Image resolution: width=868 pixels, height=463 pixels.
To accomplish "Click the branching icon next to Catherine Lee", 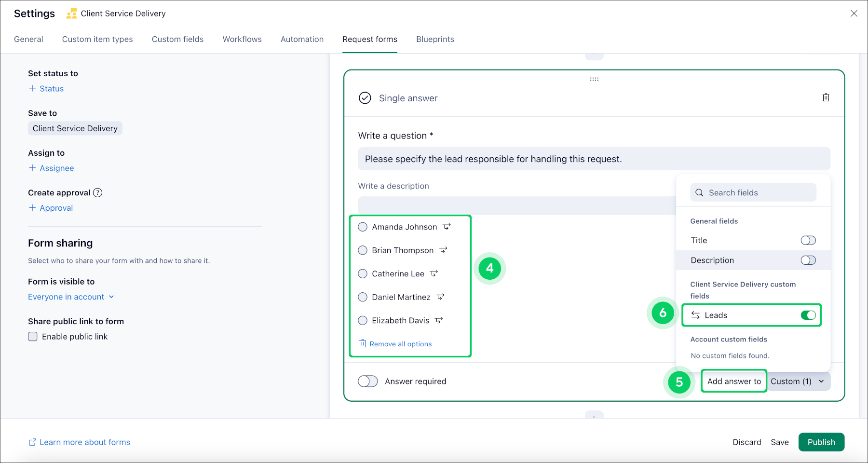I will coord(434,273).
